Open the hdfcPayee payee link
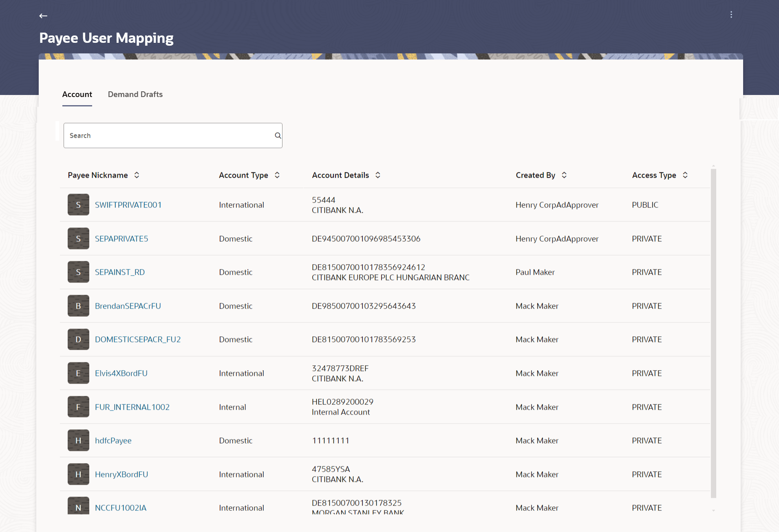 tap(113, 440)
